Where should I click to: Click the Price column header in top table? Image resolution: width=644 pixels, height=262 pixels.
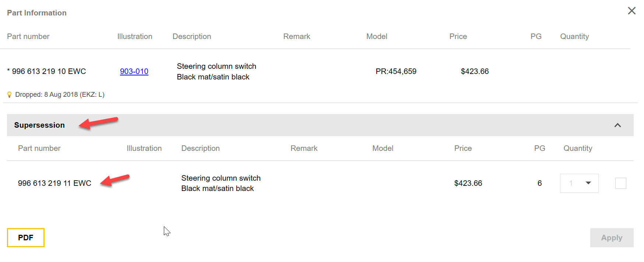(458, 36)
